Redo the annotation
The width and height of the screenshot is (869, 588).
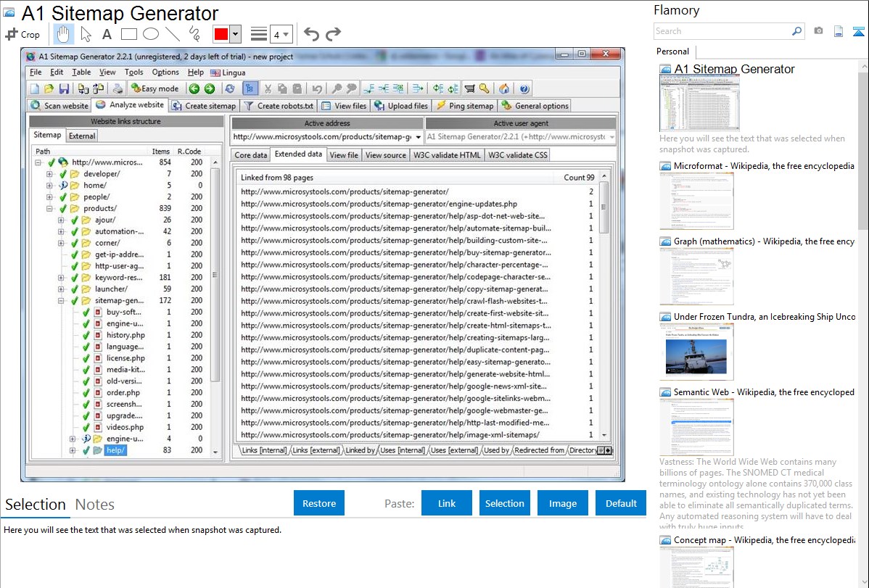coord(333,34)
